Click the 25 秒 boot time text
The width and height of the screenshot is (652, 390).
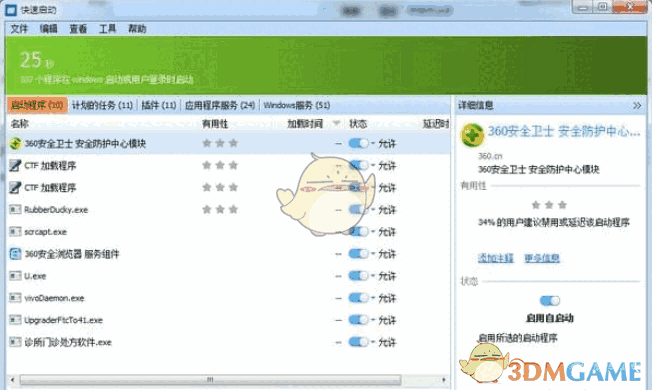pos(37,60)
